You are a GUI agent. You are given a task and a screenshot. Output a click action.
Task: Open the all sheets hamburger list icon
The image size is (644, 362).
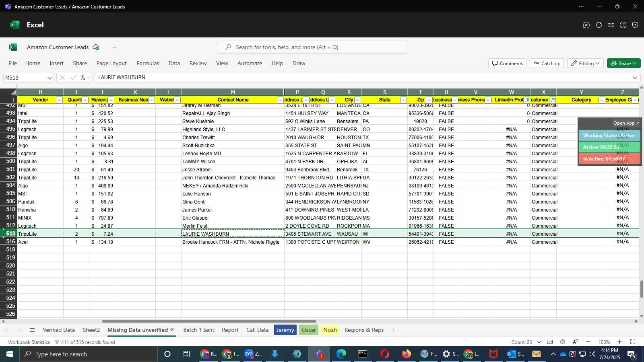click(32, 330)
